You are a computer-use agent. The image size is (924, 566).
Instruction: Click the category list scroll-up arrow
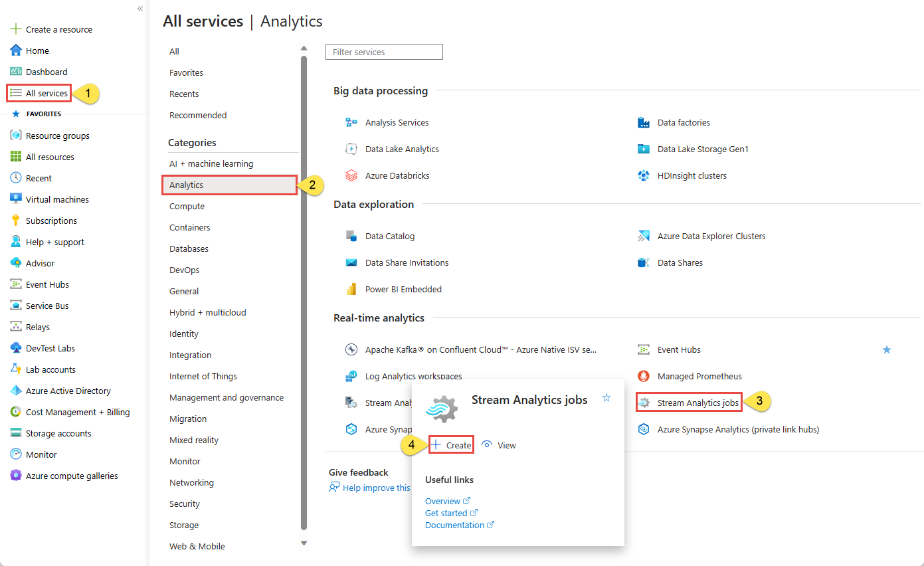pyautogui.click(x=304, y=48)
